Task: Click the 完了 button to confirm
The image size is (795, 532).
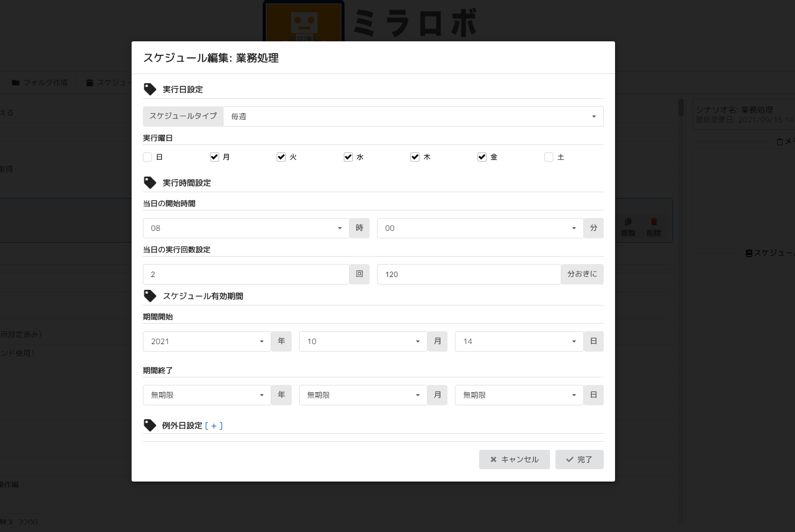Action: tap(579, 460)
